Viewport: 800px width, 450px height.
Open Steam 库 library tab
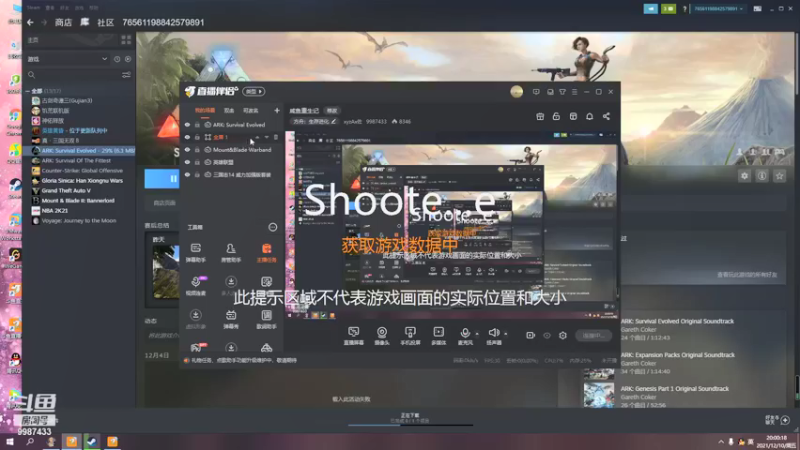coord(85,22)
